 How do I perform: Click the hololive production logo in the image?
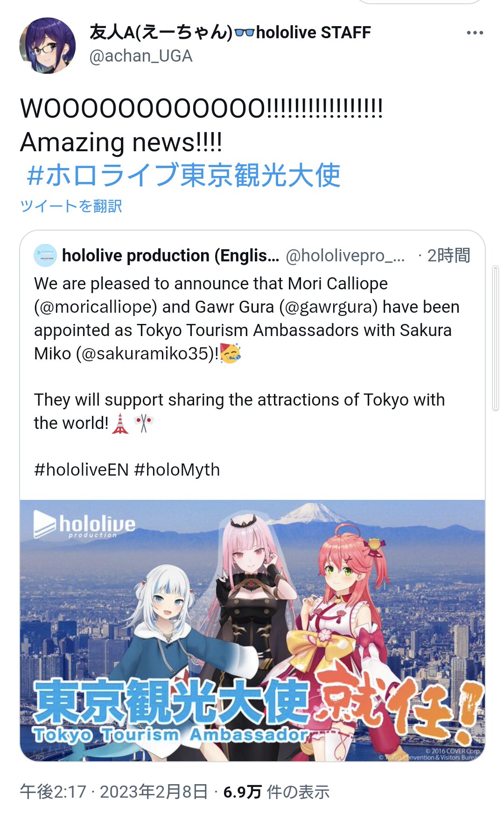point(84,525)
